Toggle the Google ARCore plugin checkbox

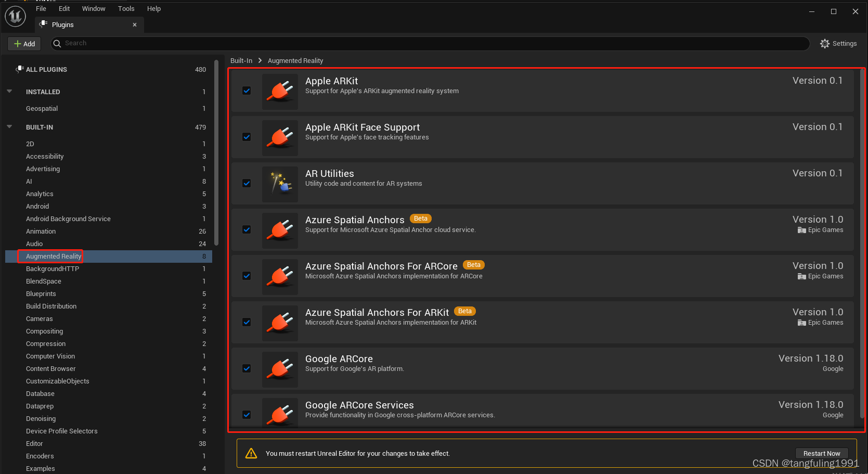pos(247,368)
